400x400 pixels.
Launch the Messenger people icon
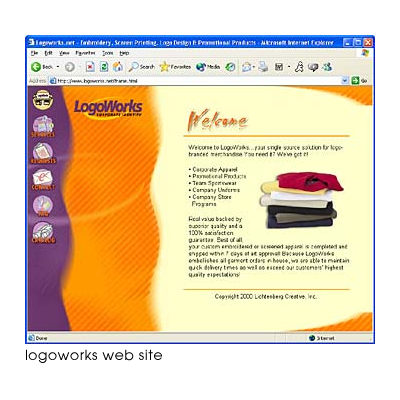coord(327,67)
